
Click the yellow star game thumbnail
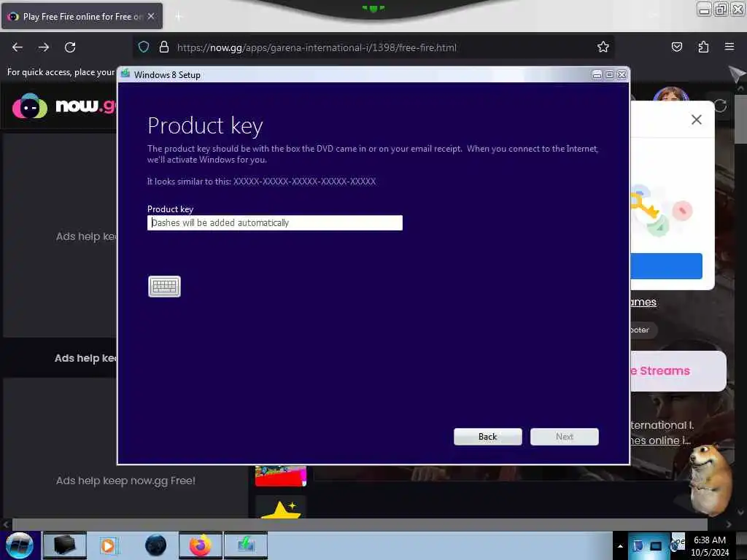pyautogui.click(x=281, y=507)
